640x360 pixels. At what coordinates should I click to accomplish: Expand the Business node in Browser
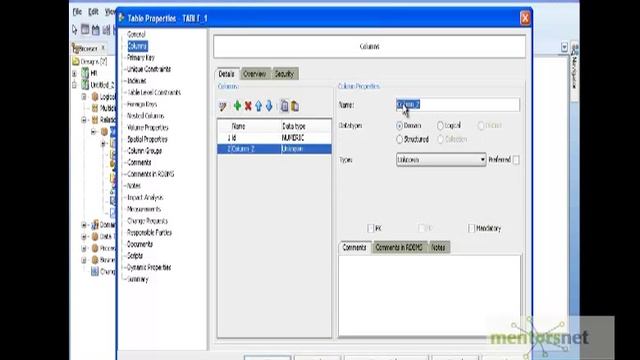click(x=84, y=260)
